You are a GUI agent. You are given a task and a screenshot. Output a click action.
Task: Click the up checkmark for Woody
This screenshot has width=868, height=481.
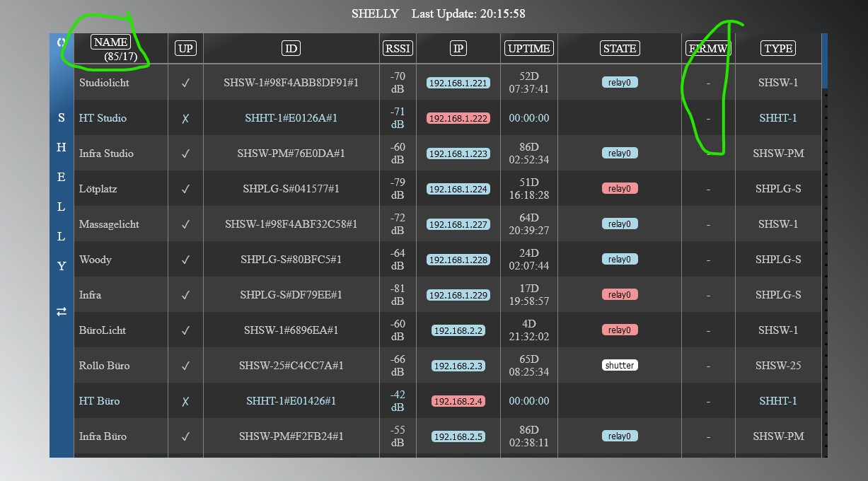185,260
